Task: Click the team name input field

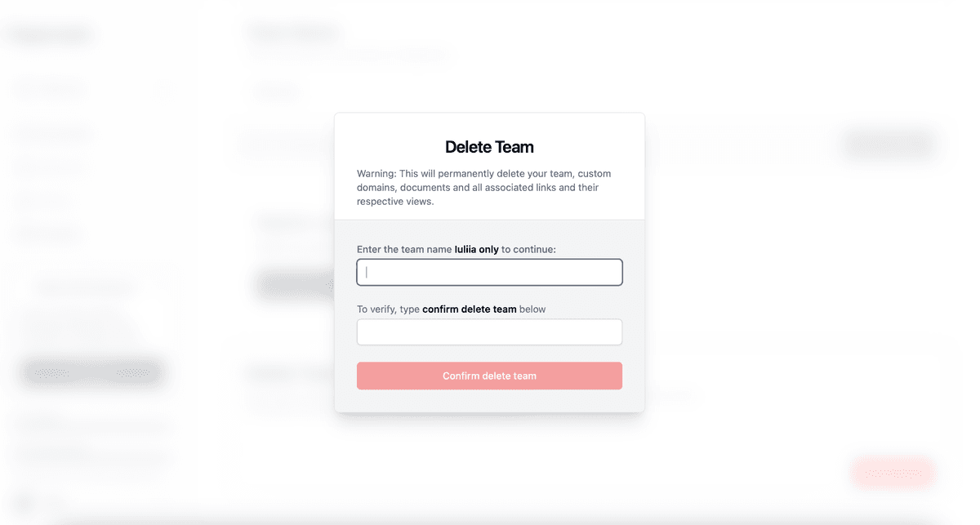Action: click(x=489, y=273)
